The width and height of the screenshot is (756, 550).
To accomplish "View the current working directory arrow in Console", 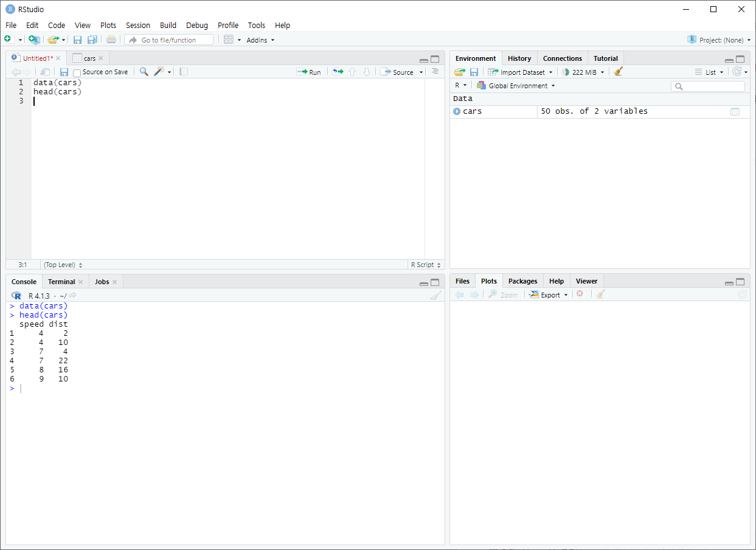I will pyautogui.click(x=73, y=296).
